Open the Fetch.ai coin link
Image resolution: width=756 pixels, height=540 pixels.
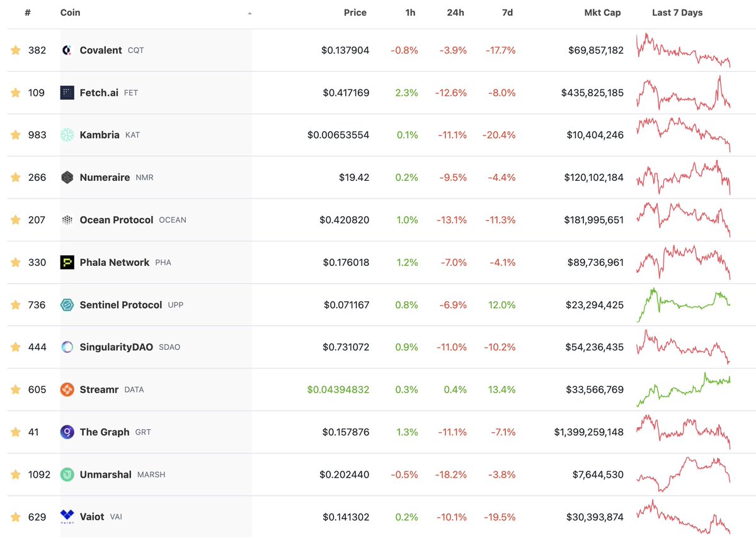click(x=99, y=93)
